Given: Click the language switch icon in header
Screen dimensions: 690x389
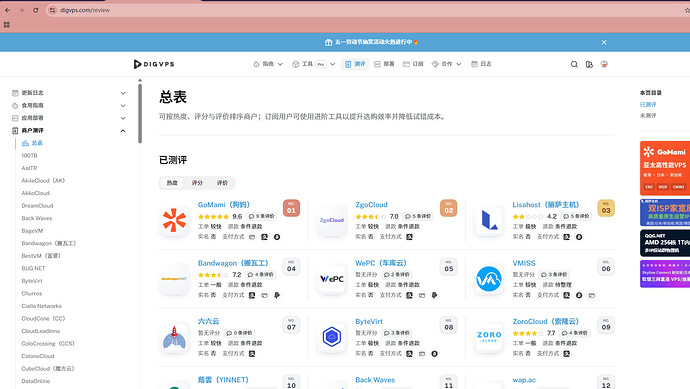Looking at the screenshot, I should (589, 64).
